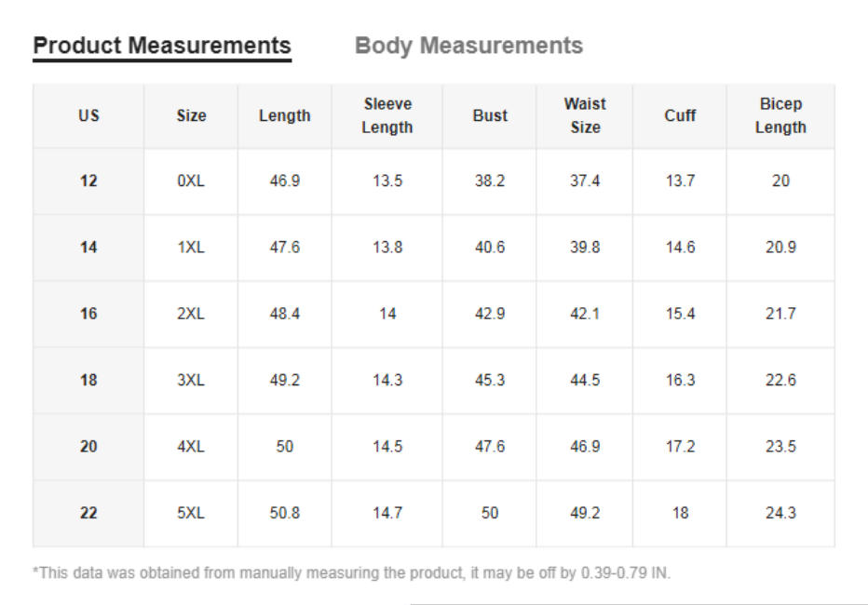Select the 5XL size cell
The width and height of the screenshot is (868, 605).
[191, 513]
